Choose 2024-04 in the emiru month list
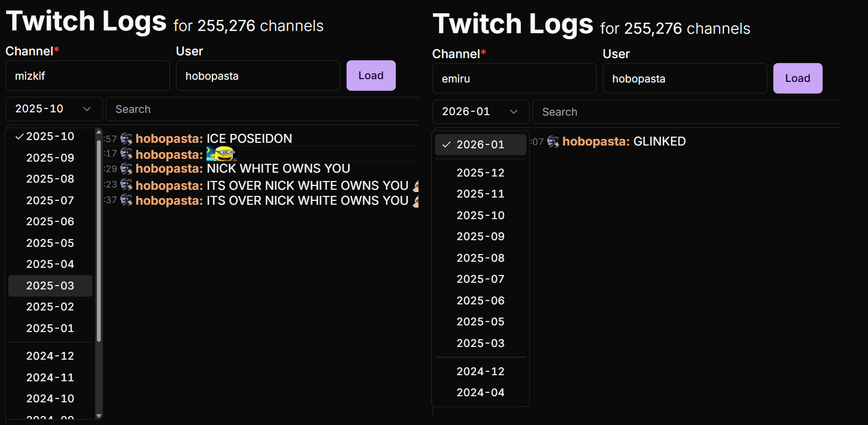This screenshot has height=425, width=868. click(x=480, y=392)
